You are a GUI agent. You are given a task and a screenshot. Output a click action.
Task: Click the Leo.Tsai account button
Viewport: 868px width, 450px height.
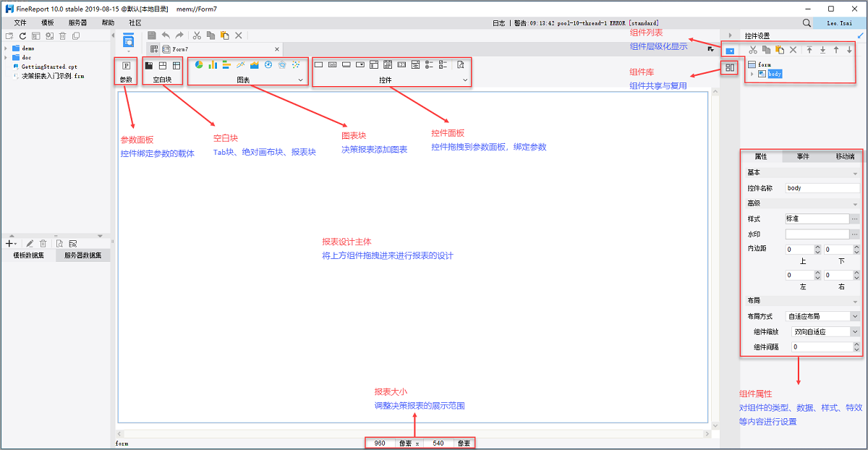point(840,23)
